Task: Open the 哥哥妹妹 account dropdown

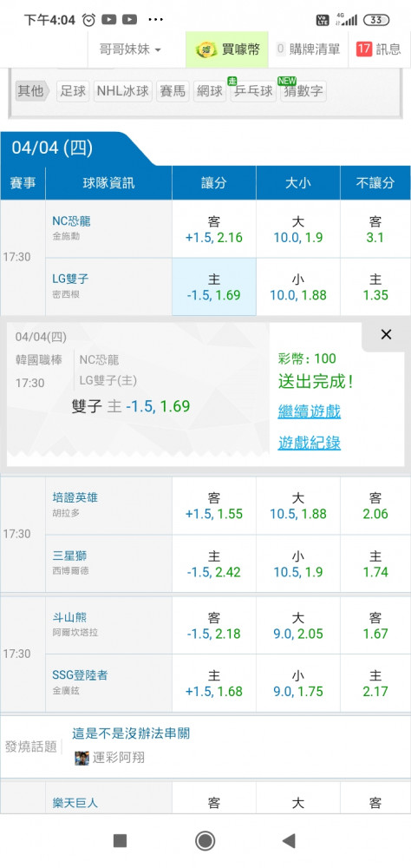Action: (x=130, y=49)
